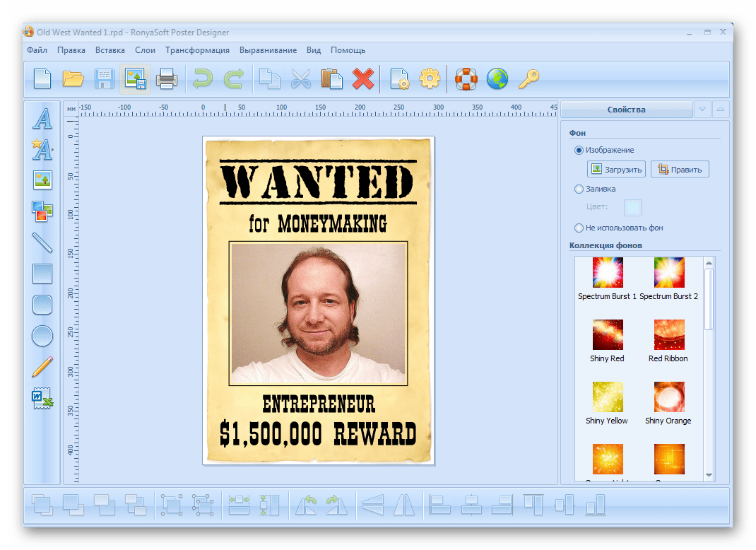The image size is (756, 550).
Task: Select the Изображение background option
Action: [579, 150]
